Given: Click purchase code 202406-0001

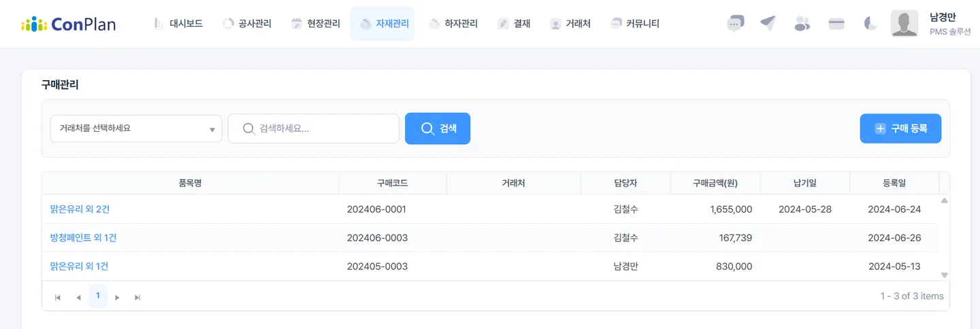Looking at the screenshot, I should click(x=376, y=209).
